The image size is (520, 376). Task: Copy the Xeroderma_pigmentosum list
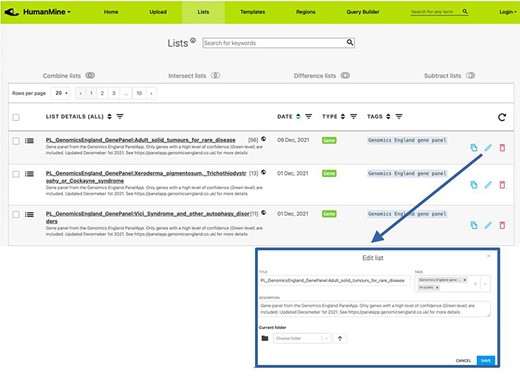pyautogui.click(x=474, y=185)
